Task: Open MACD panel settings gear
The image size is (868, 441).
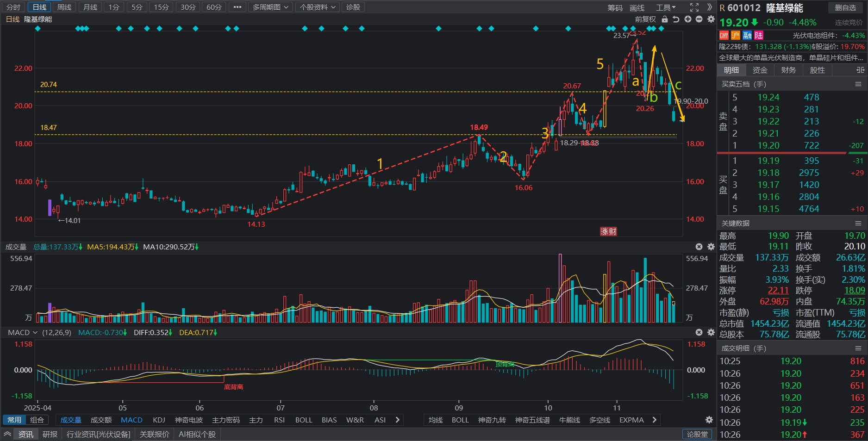Action: coord(711,333)
